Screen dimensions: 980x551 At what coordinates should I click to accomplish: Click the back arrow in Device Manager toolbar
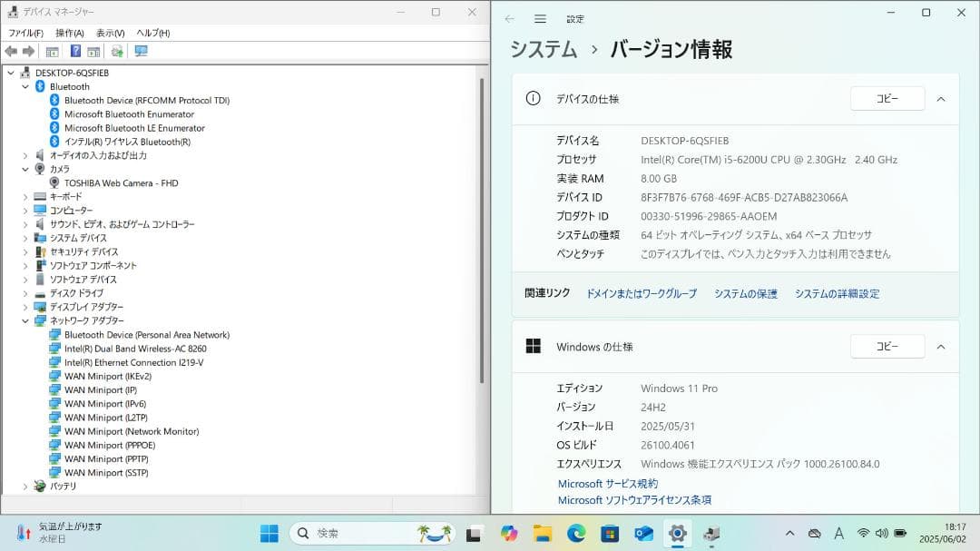point(13,51)
